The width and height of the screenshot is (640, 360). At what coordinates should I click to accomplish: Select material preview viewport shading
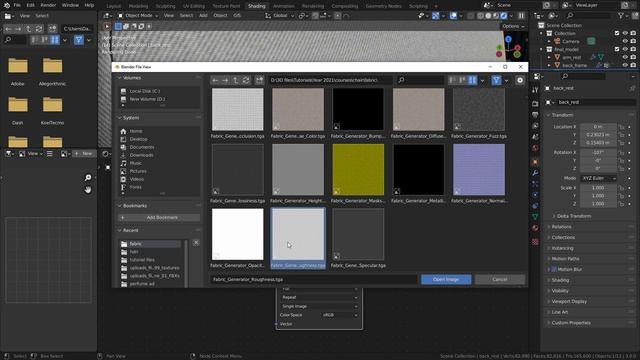click(496, 16)
